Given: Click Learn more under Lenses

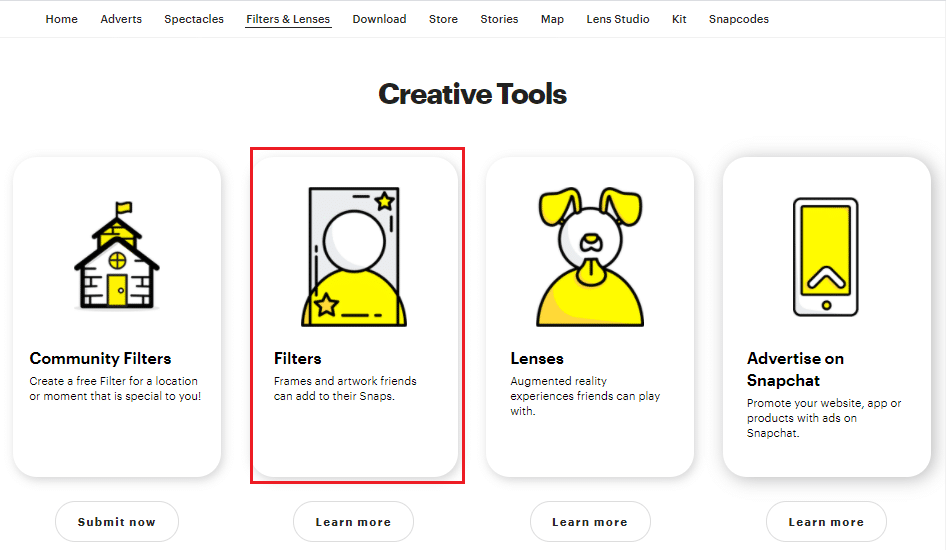Looking at the screenshot, I should (590, 522).
